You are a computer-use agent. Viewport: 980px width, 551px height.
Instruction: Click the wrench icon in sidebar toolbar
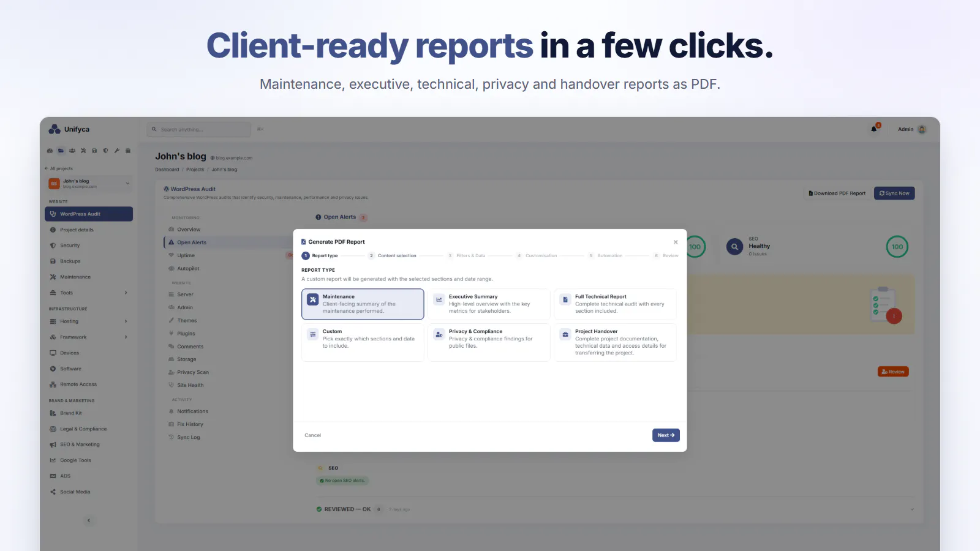click(x=116, y=151)
